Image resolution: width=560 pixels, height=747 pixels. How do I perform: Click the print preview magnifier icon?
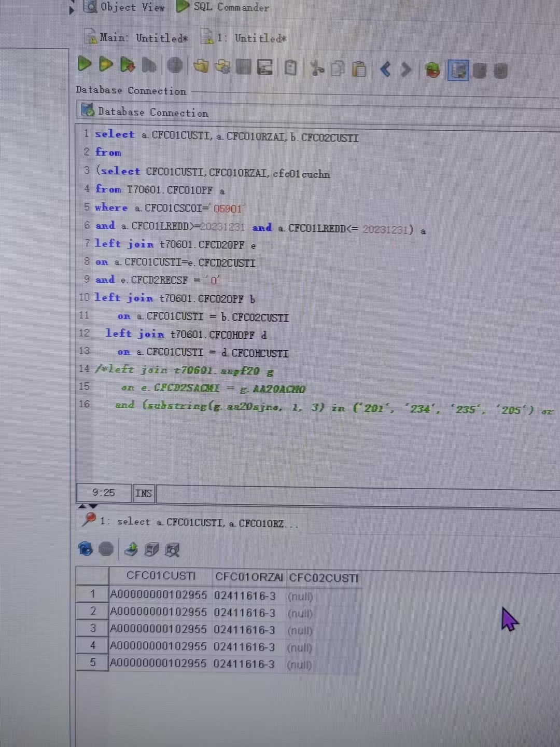(172, 550)
